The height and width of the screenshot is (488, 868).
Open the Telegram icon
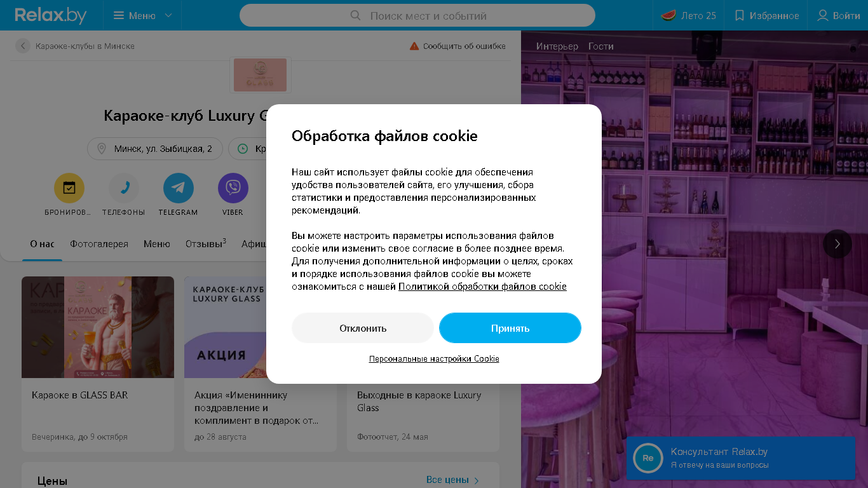pos(179,188)
